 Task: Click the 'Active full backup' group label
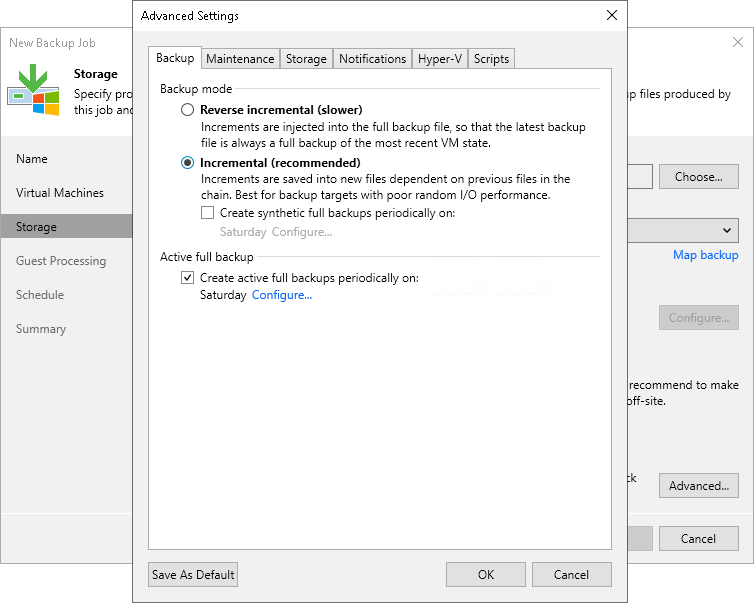point(207,257)
